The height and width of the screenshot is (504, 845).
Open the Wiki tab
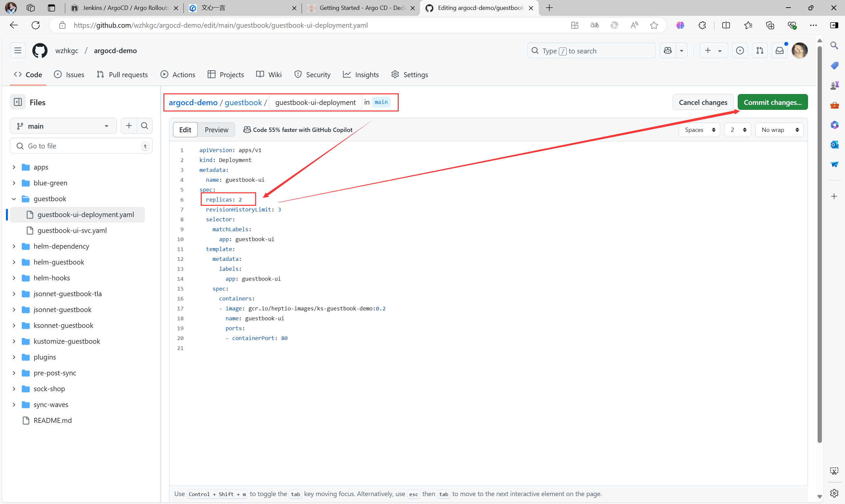[269, 74]
